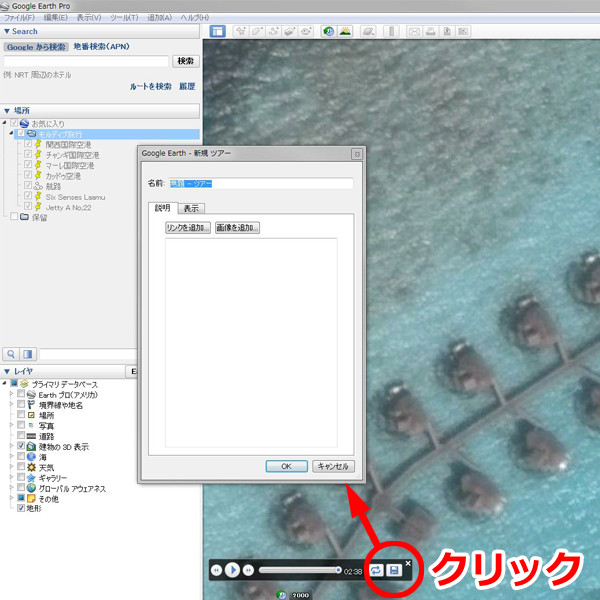Collapse the プライマリ データベース node
600x600 pixels.
click(x=5, y=383)
